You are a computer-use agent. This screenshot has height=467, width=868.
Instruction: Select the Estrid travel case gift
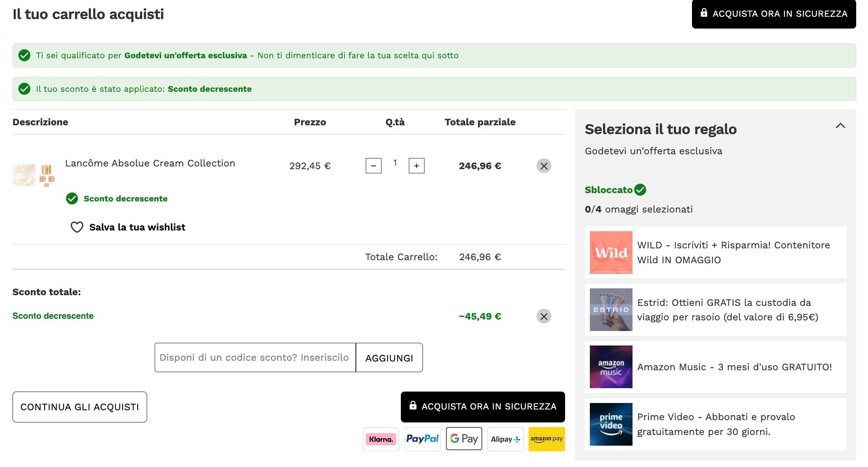point(716,310)
